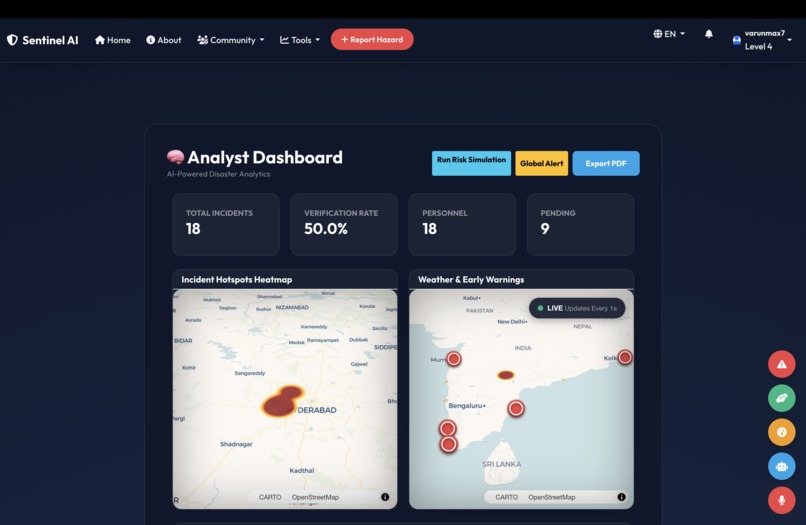Click the Bengaluru label on weather map

(x=466, y=406)
